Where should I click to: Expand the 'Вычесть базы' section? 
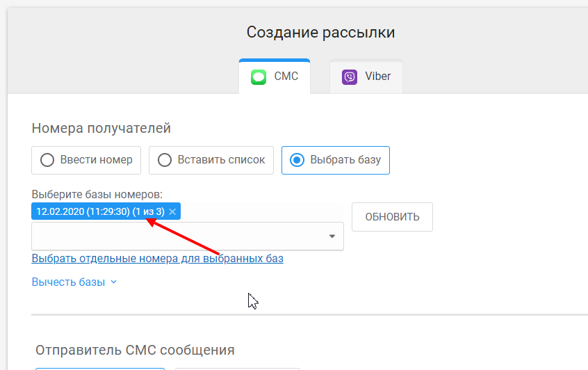(74, 282)
